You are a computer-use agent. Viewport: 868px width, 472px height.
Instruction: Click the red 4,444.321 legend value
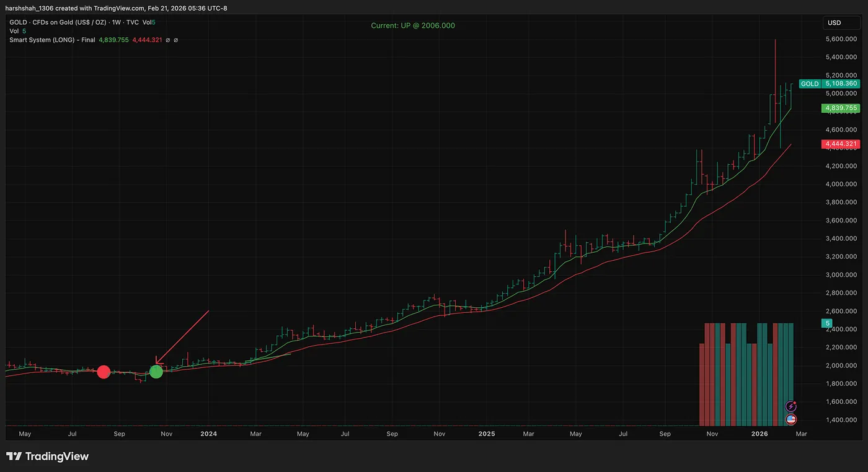[x=147, y=40]
